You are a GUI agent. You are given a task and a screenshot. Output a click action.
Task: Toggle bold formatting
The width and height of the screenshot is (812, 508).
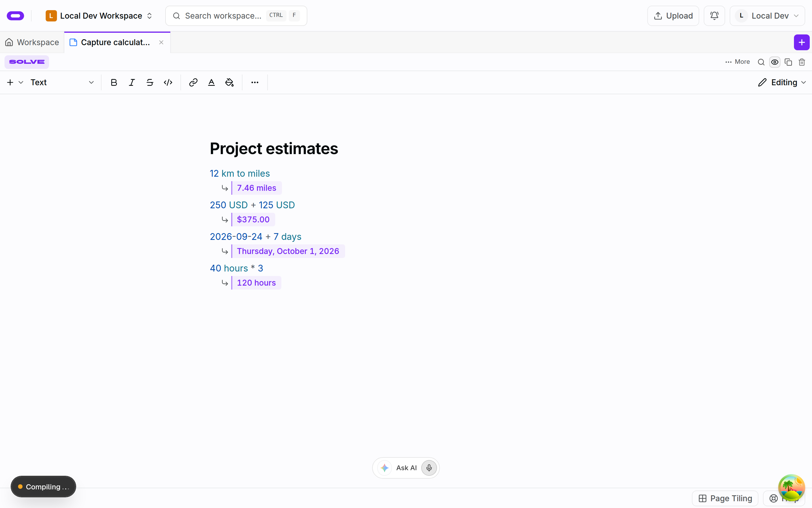(114, 82)
